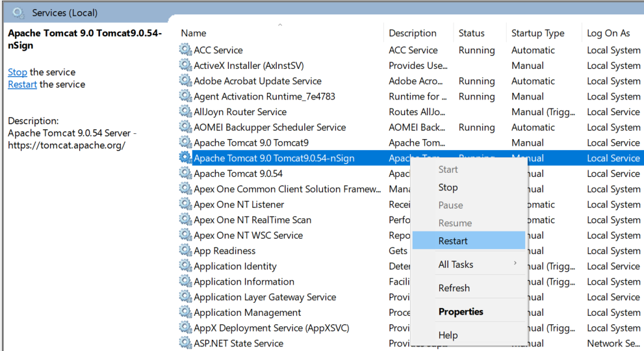The width and height of the screenshot is (644, 351).
Task: Click the Stop the service link
Action: pyautogui.click(x=18, y=72)
